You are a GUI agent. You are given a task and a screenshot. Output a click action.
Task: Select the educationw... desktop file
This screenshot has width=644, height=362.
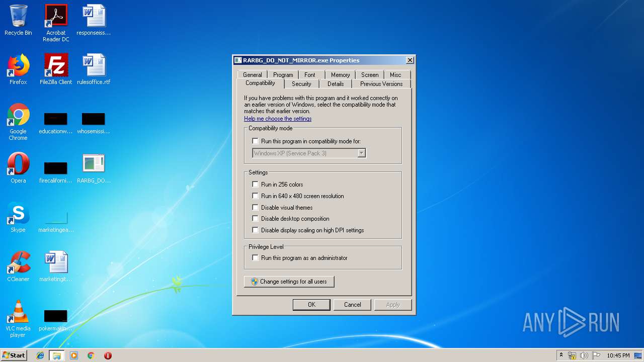56,123
